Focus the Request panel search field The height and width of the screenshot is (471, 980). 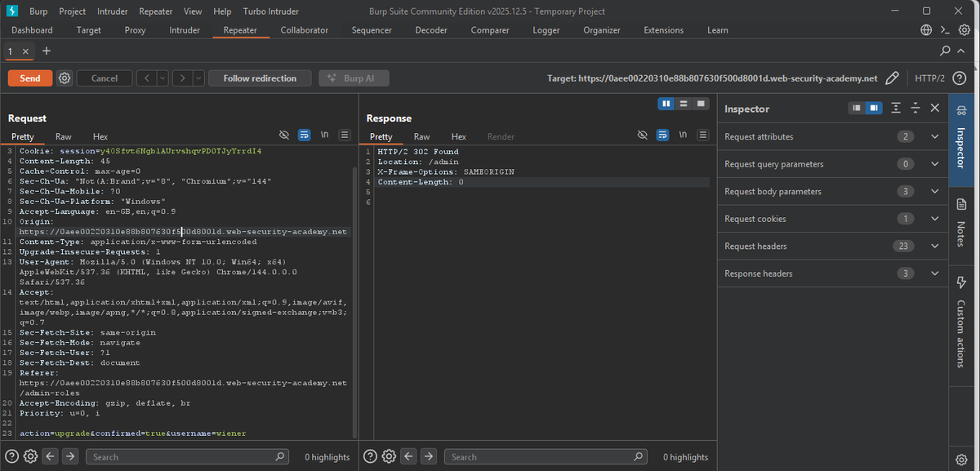(x=188, y=456)
